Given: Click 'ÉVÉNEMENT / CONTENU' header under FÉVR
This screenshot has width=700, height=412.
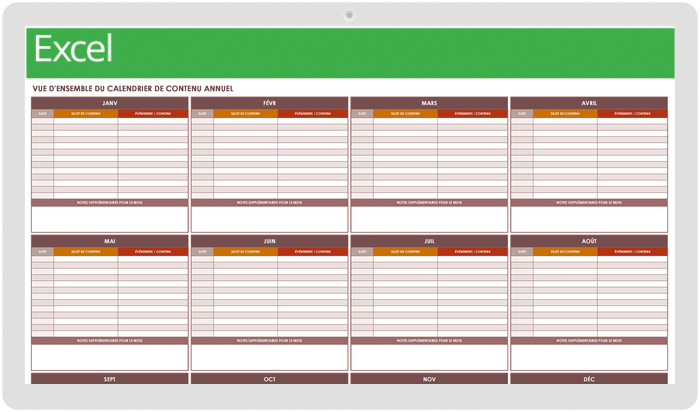Looking at the screenshot, I should [313, 114].
